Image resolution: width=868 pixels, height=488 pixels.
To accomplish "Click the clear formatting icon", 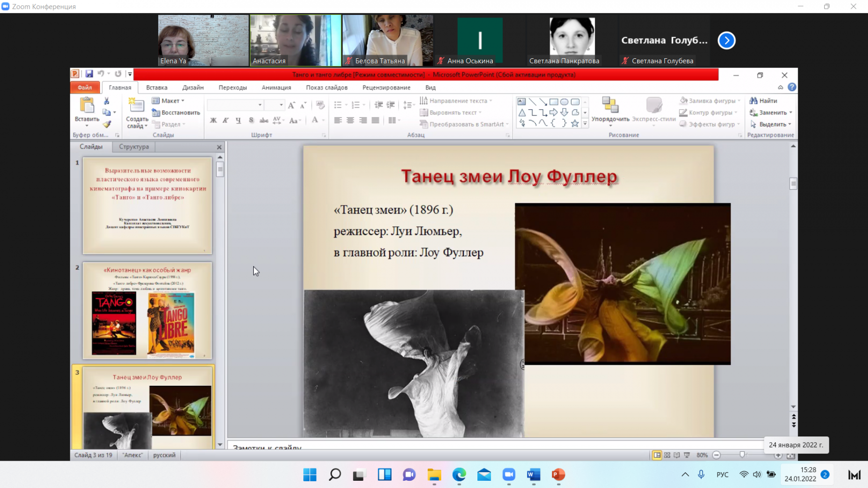I will coord(320,105).
